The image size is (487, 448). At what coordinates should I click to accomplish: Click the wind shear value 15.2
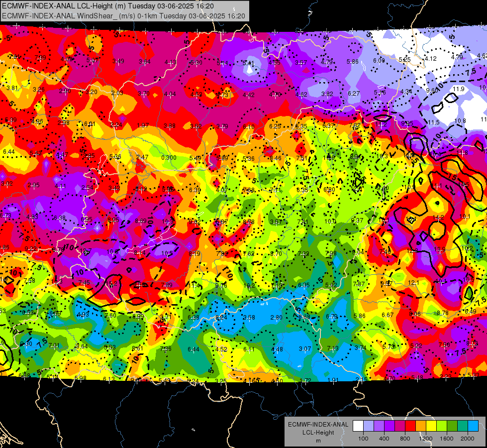click(x=111, y=284)
